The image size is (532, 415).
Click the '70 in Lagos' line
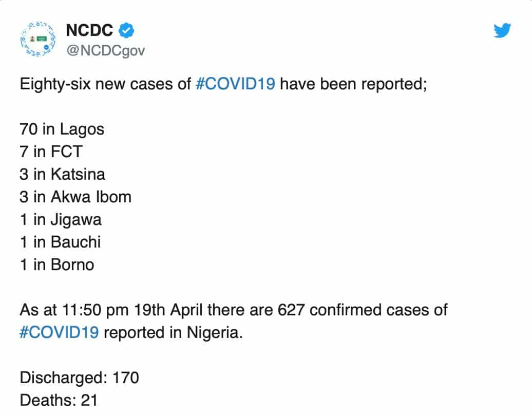pos(62,129)
